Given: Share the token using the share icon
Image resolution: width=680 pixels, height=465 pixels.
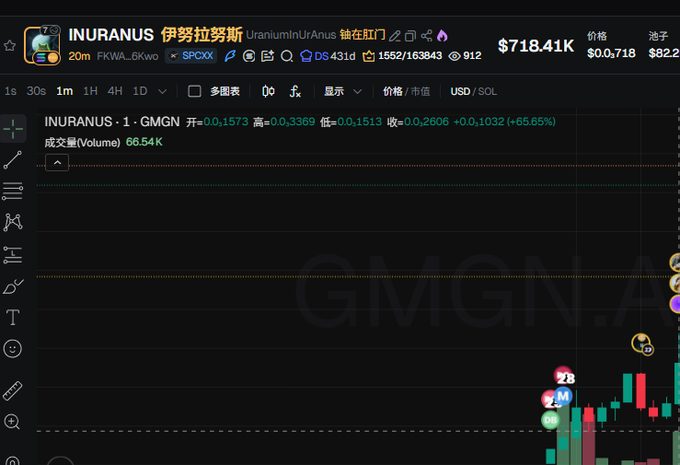Looking at the screenshot, I should click(426, 36).
